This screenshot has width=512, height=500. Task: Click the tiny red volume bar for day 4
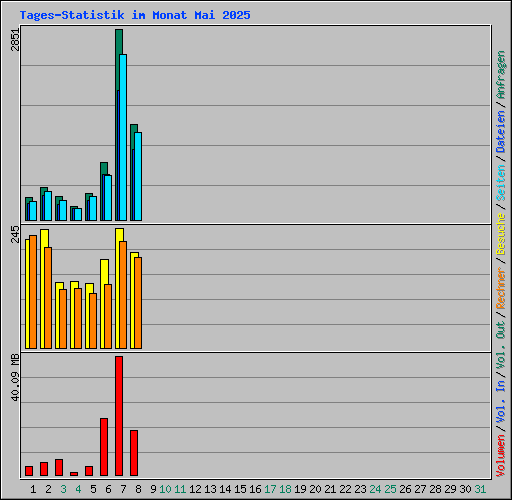pyautogui.click(x=74, y=474)
